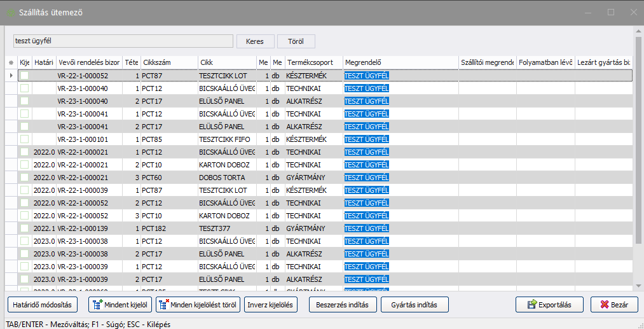Click the row indicator arrow of first row

(x=10, y=76)
